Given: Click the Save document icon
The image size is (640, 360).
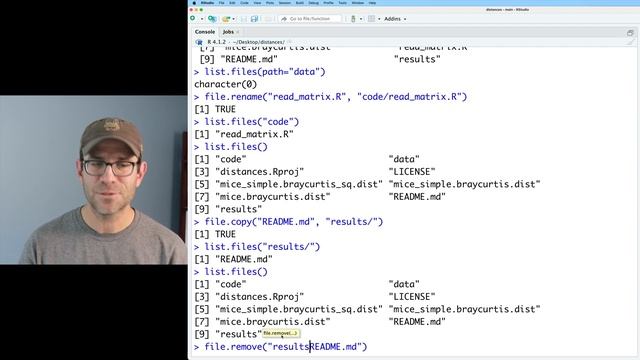Looking at the screenshot, I should coord(244,19).
